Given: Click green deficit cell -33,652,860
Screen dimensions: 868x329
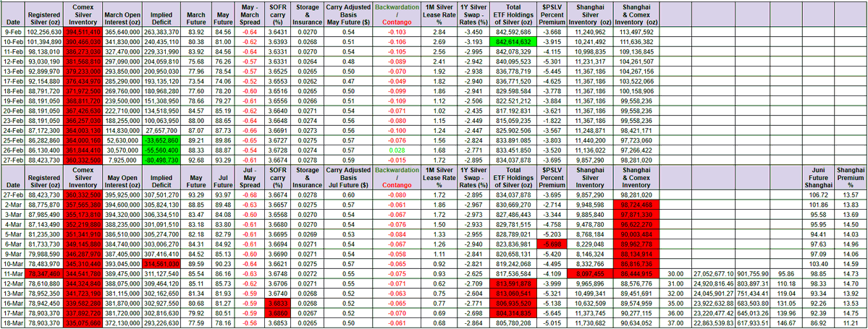Looking at the screenshot, I should pos(163,140).
